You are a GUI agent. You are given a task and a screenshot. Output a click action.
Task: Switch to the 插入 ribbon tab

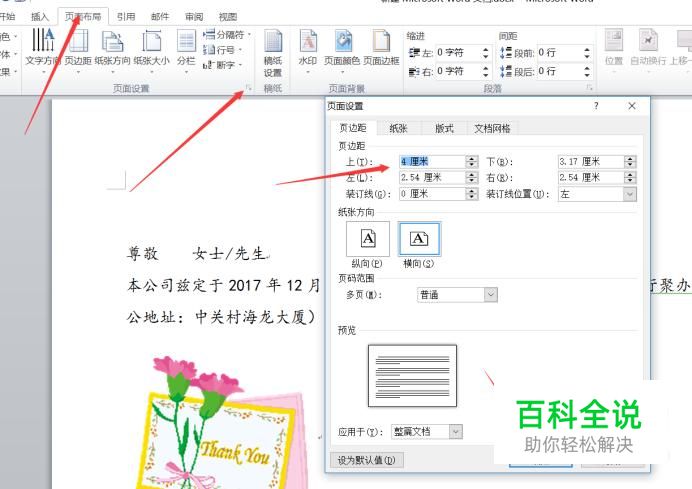point(40,17)
